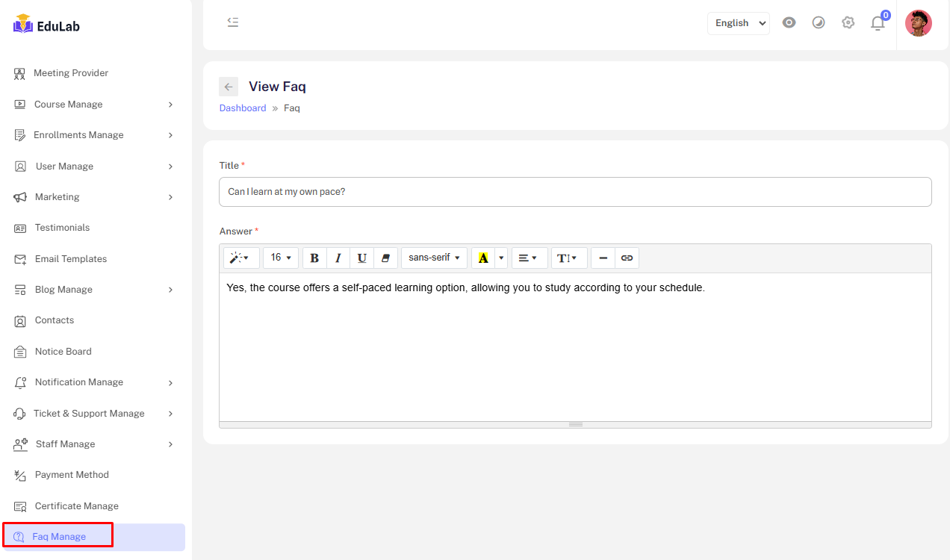Click the back arrow button beside View Faq

click(229, 87)
